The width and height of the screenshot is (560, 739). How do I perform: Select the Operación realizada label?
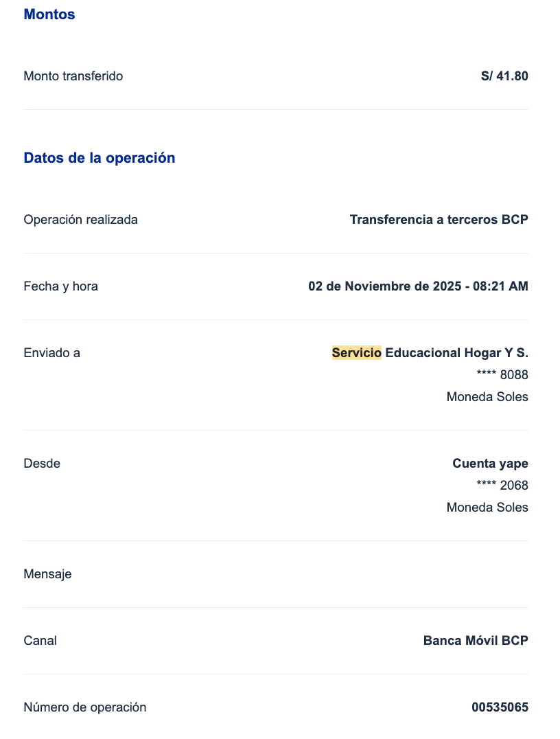(80, 220)
